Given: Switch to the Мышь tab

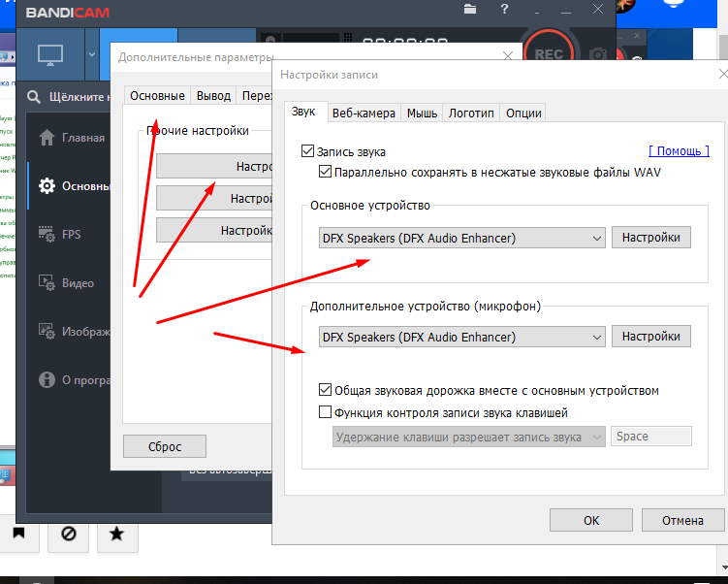Looking at the screenshot, I should [422, 113].
